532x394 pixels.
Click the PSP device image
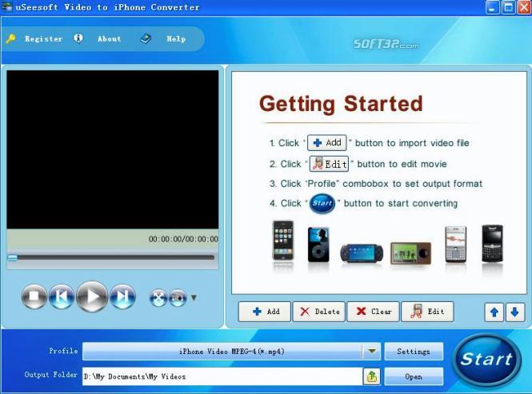[362, 253]
